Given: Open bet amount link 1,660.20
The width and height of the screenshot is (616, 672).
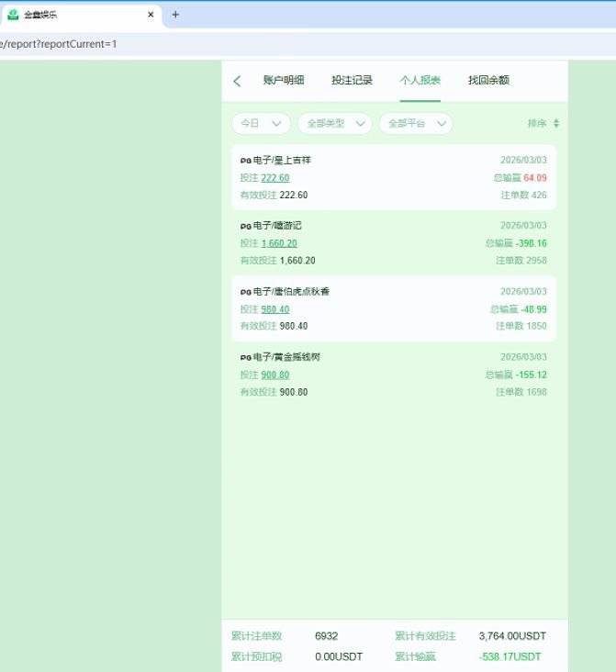Looking at the screenshot, I should pyautogui.click(x=279, y=243).
